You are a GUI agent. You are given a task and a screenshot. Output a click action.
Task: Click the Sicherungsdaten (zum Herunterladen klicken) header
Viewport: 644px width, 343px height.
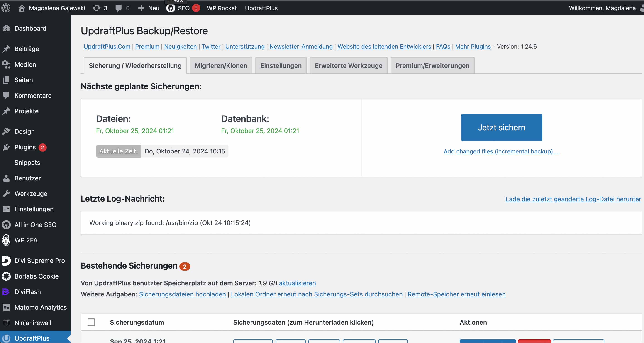[x=303, y=322]
